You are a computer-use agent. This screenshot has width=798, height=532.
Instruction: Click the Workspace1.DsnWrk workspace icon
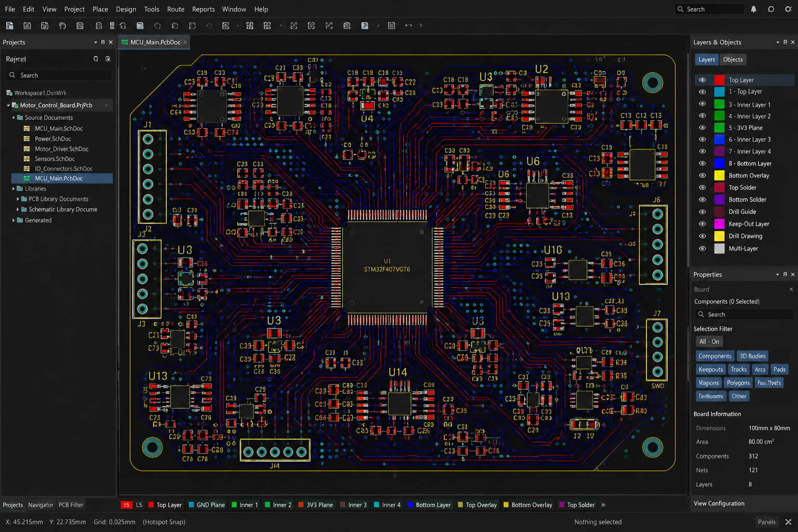tap(9, 93)
